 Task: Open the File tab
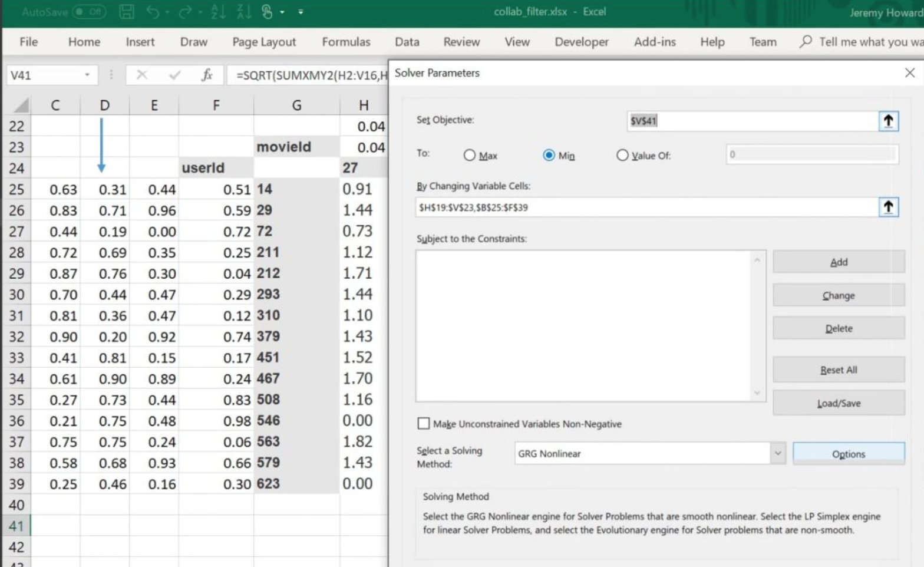click(28, 42)
